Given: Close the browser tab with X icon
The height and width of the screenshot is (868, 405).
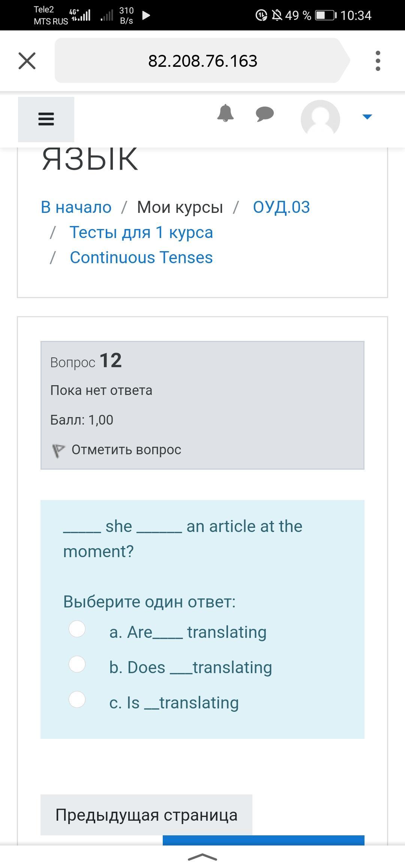Looking at the screenshot, I should coord(27,61).
